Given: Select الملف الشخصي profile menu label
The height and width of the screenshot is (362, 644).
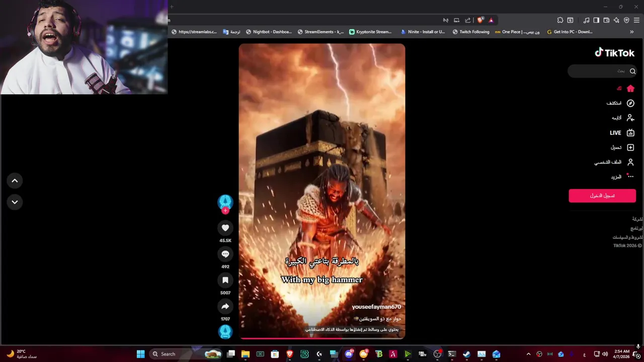Looking at the screenshot, I should click(608, 162).
